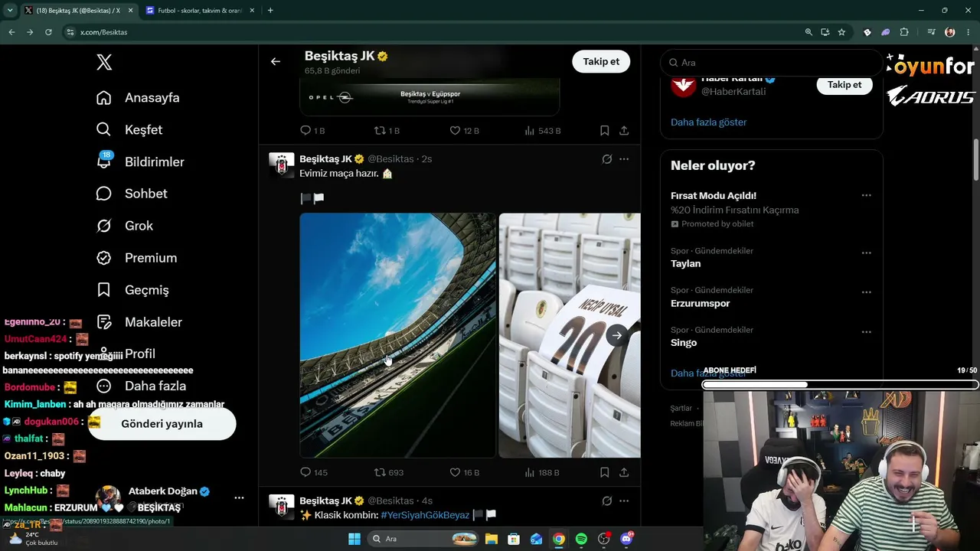
Task: Open File Explorer from the taskbar
Action: [492, 539]
